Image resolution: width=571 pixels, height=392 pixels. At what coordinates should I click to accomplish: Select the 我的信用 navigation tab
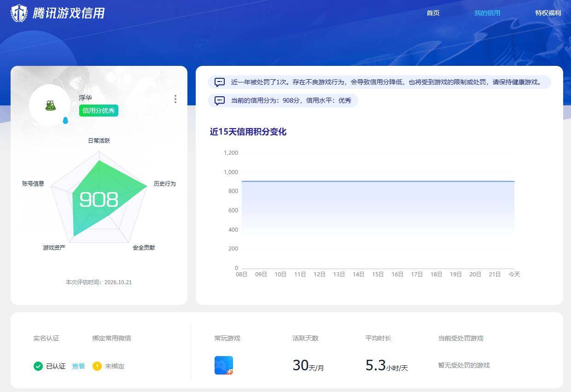click(x=487, y=13)
